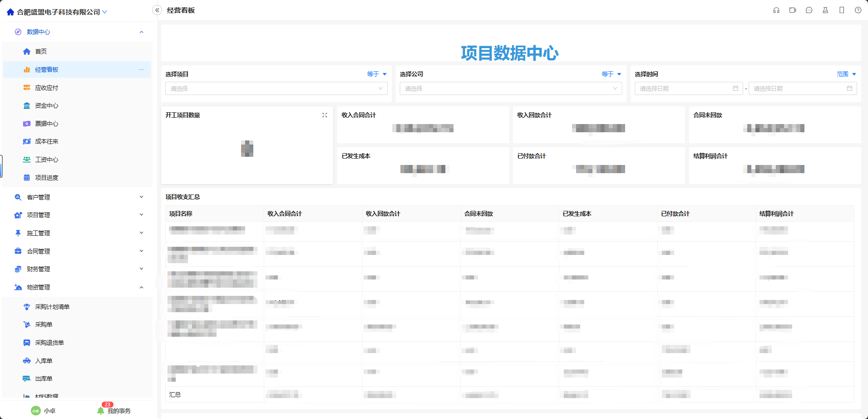Open the 选择公司 dropdown
The height and width of the screenshot is (419, 868).
[x=510, y=89]
